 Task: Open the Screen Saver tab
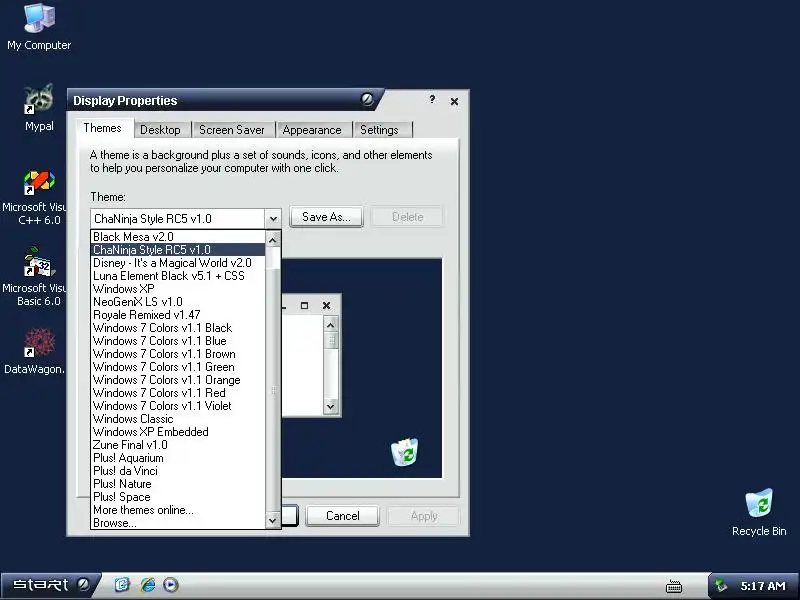tap(232, 130)
